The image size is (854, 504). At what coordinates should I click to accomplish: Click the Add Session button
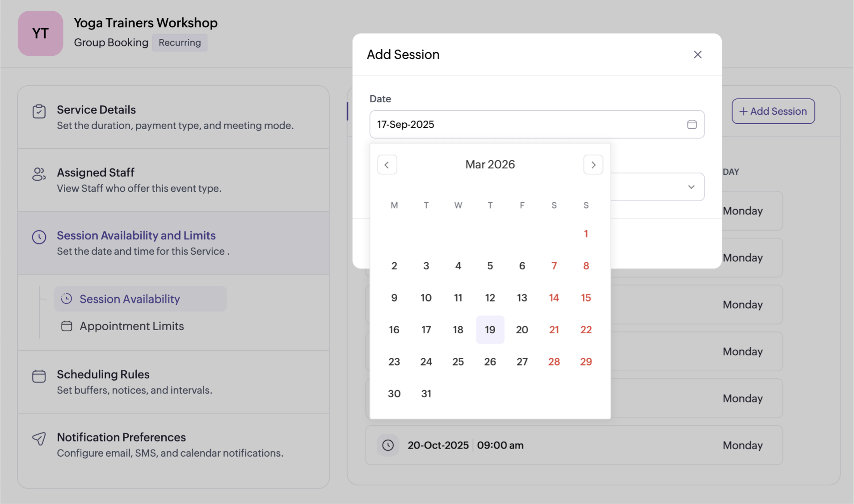[773, 111]
